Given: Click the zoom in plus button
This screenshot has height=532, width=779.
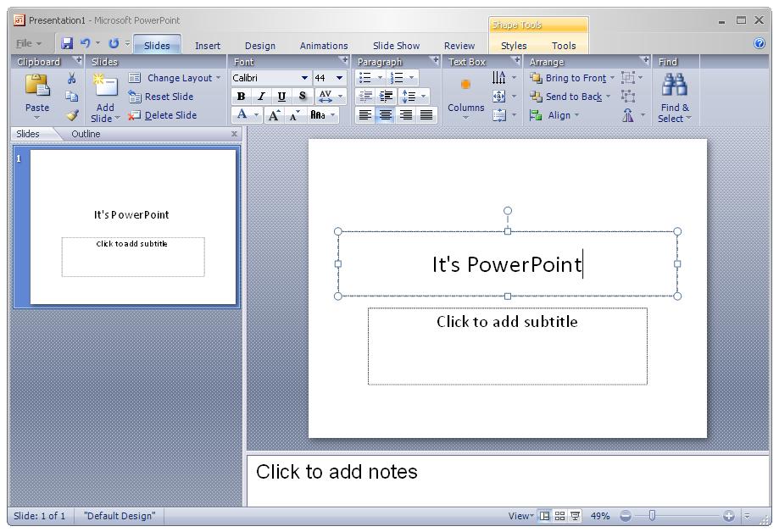Looking at the screenshot, I should pos(729,516).
